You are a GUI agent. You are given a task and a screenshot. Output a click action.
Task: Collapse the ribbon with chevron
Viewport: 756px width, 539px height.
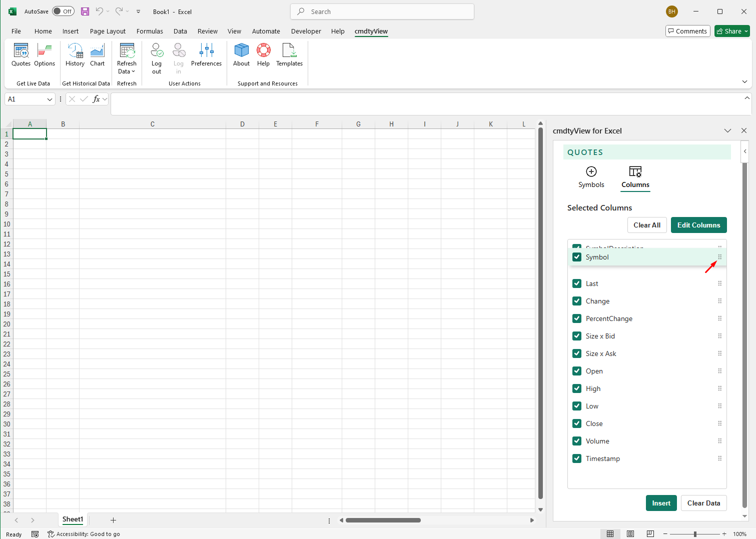tap(744, 81)
